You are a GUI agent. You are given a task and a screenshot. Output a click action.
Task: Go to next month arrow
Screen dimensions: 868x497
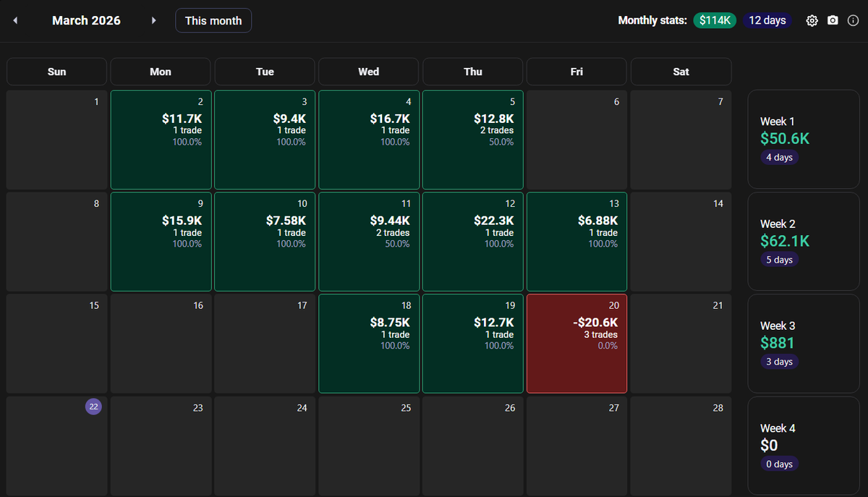(153, 20)
